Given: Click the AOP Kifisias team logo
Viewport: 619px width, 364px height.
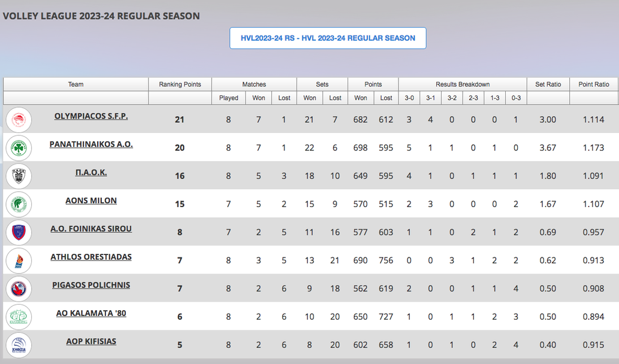Looking at the screenshot, I should pos(19,345).
